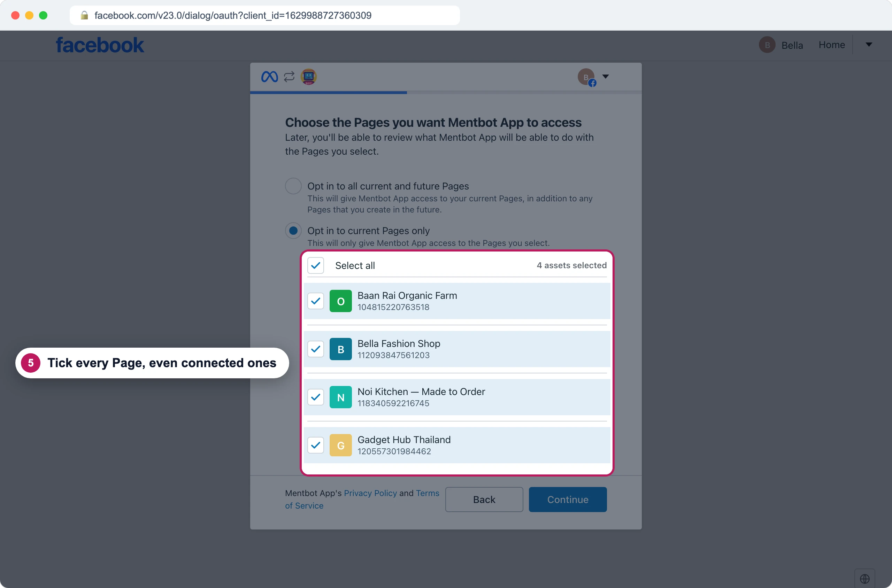Click the dialog progress bar
Screen dimensions: 892x588
(x=446, y=92)
